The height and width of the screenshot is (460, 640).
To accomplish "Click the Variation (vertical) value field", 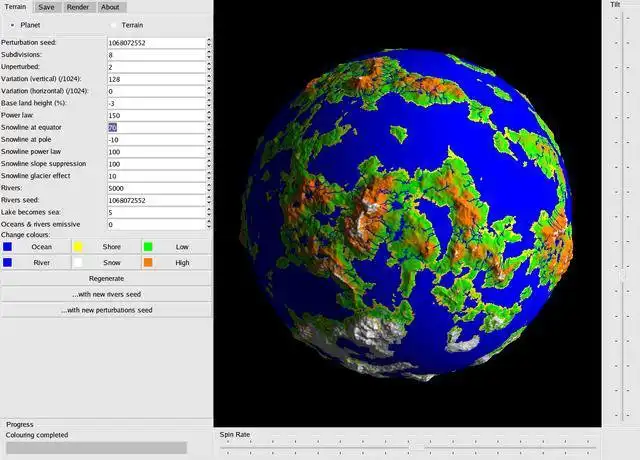I will 157,79.
